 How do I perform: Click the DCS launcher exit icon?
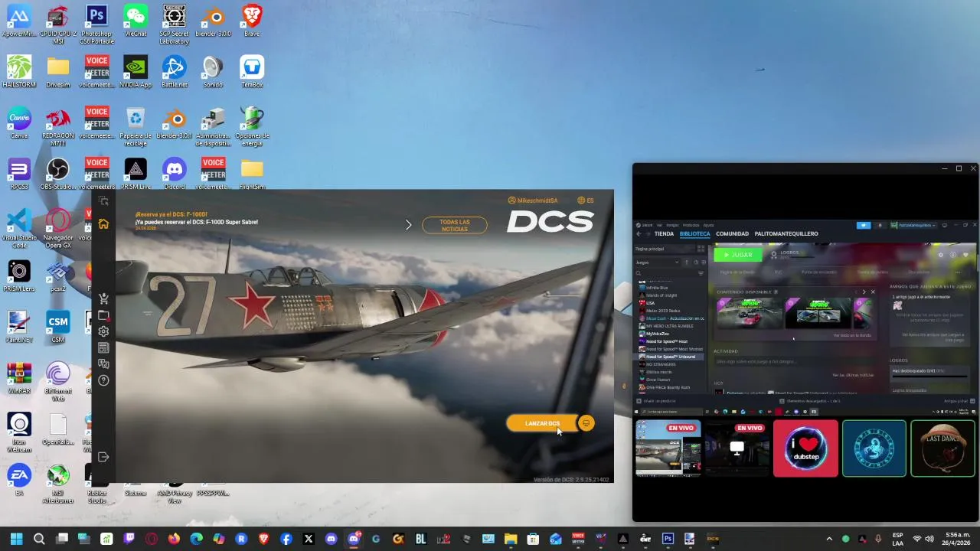tap(103, 457)
